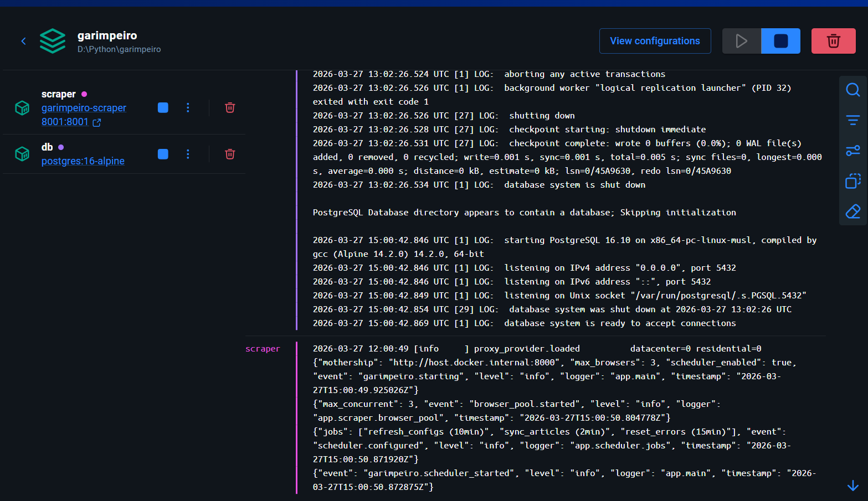Delete the scraper container
This screenshot has height=501, width=868.
[x=230, y=107]
